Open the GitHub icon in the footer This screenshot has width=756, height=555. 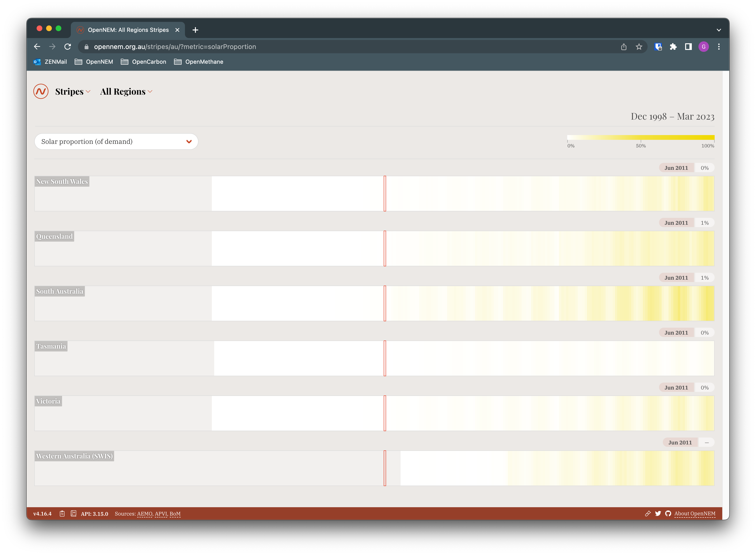click(668, 513)
